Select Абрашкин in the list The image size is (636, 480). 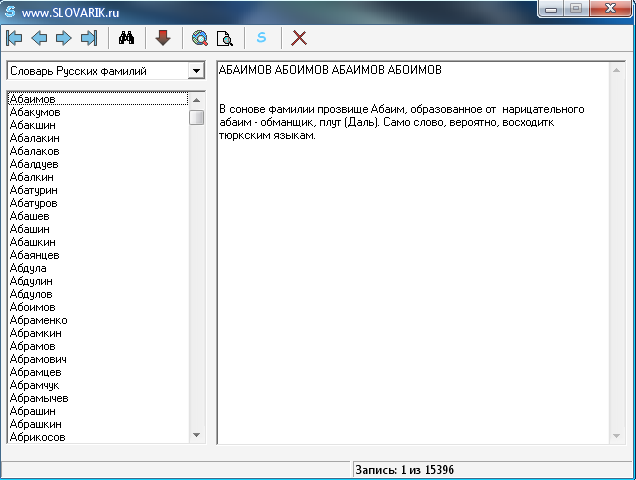pyautogui.click(x=98, y=424)
